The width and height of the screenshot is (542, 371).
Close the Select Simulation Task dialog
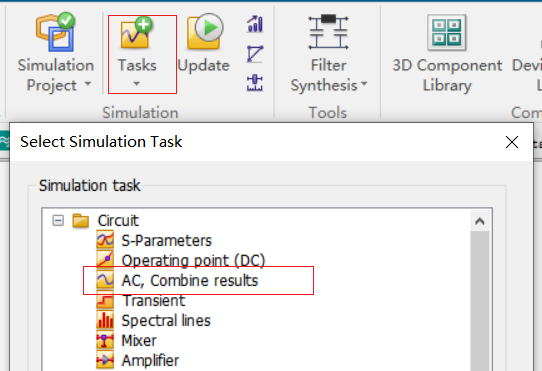[x=512, y=142]
